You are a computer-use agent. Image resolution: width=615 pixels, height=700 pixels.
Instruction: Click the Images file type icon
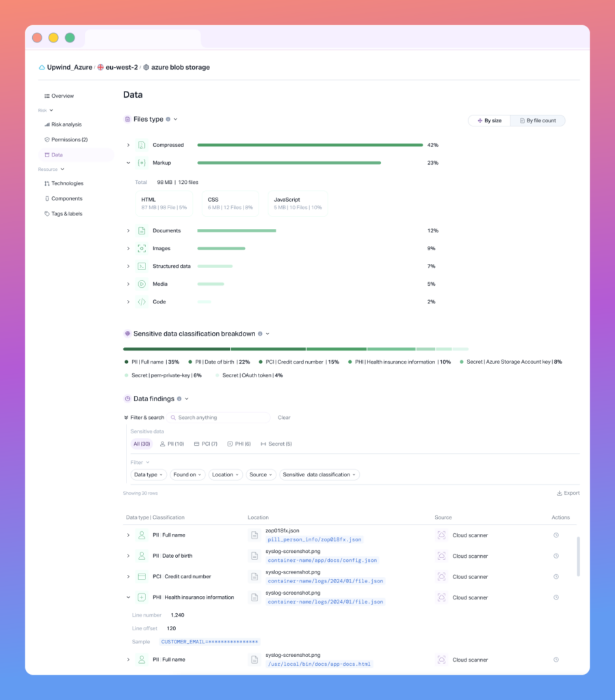tap(142, 248)
